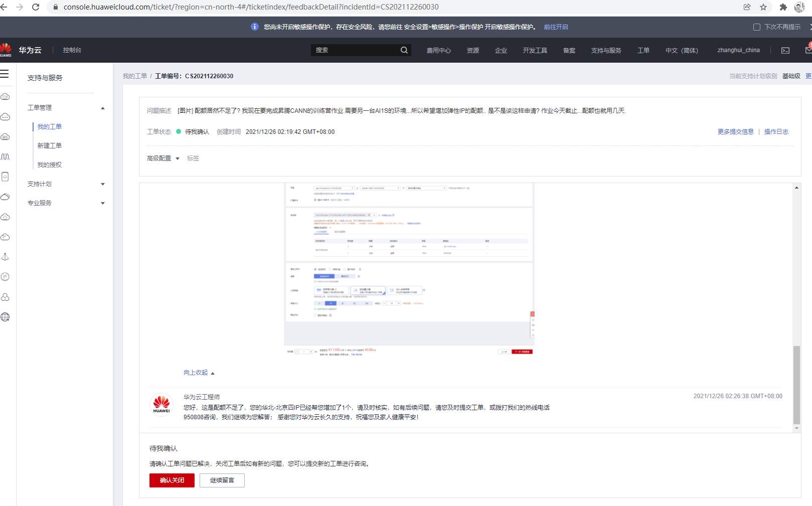
Task: Go forward with the browser forward arrow
Action: pos(20,7)
